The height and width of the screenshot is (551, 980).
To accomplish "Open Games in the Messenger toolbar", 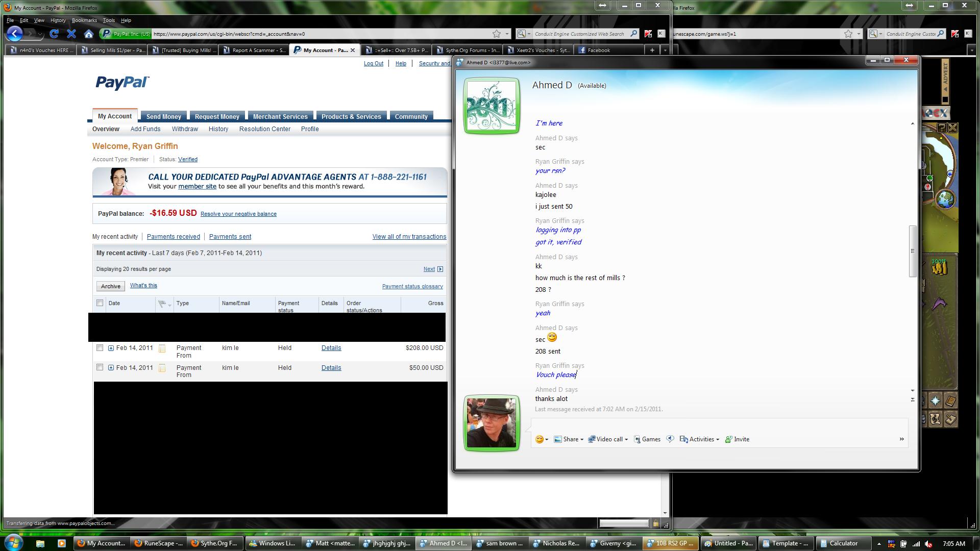I will click(x=647, y=439).
